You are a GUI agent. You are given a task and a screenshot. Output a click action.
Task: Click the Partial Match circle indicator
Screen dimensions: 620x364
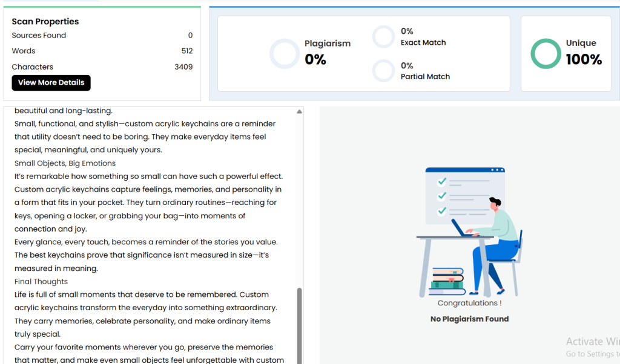[x=383, y=71]
